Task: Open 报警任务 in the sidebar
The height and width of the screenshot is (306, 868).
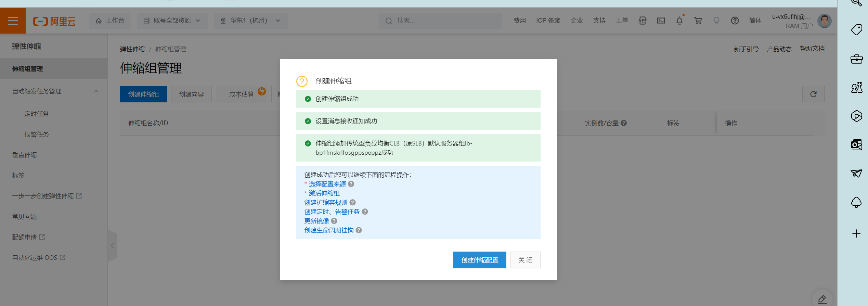Action: [37, 134]
